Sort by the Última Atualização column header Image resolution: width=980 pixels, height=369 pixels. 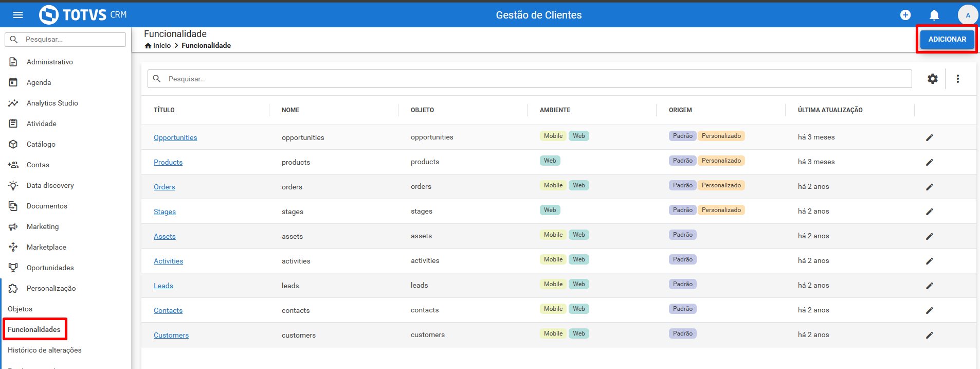[x=830, y=110]
